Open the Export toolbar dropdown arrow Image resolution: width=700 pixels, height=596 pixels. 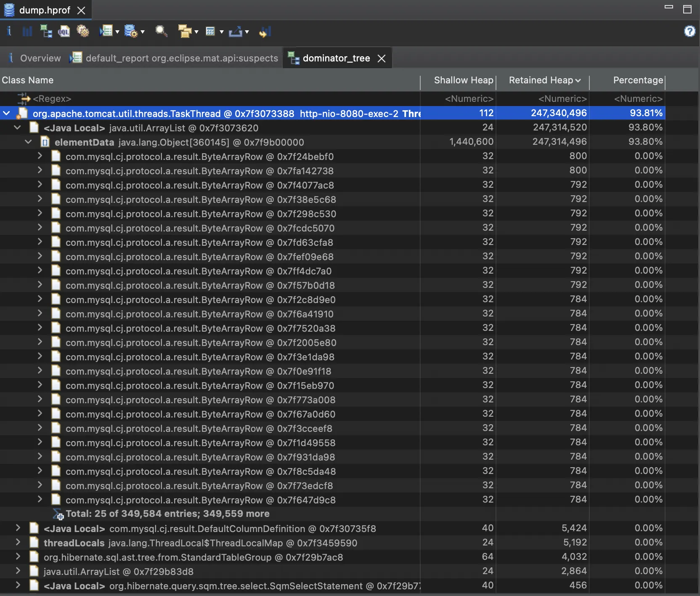[247, 32]
